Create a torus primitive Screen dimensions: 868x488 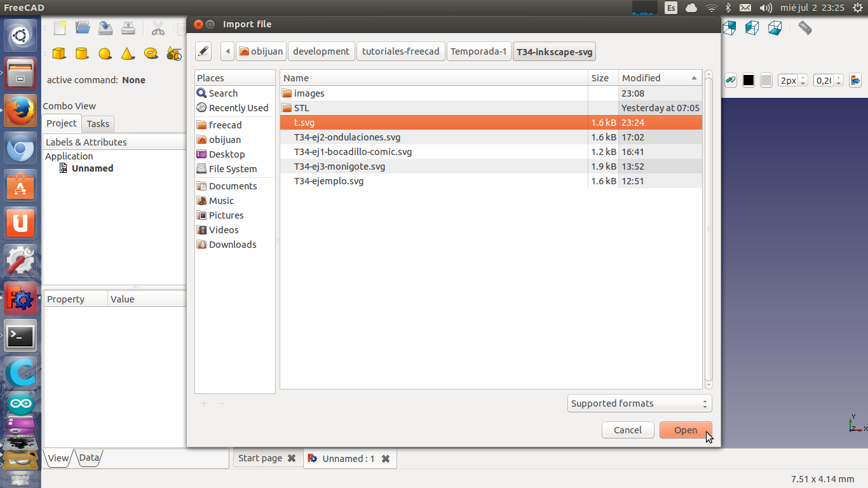(x=151, y=53)
